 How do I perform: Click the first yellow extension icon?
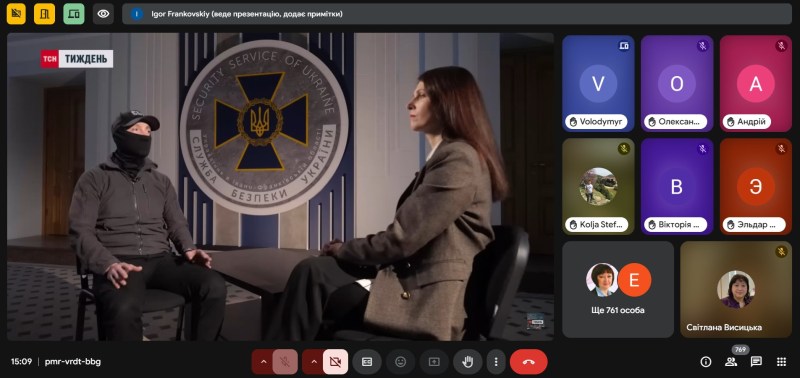pyautogui.click(x=16, y=14)
